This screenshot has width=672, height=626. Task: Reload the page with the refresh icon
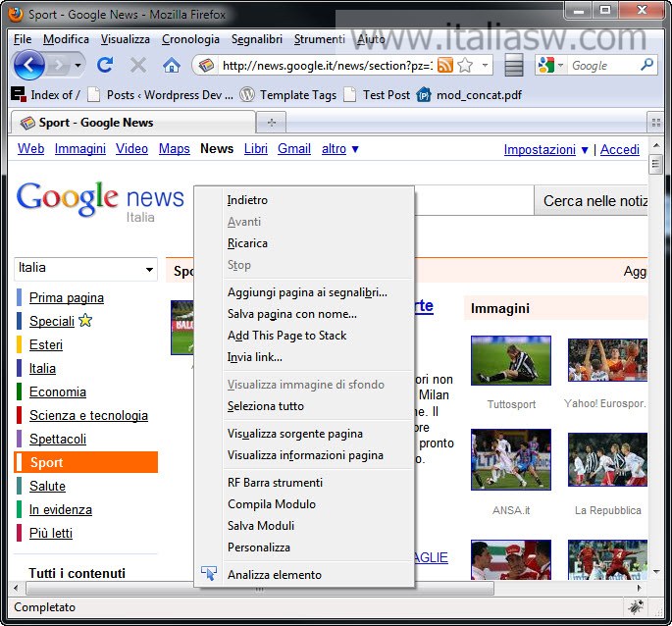tap(105, 65)
